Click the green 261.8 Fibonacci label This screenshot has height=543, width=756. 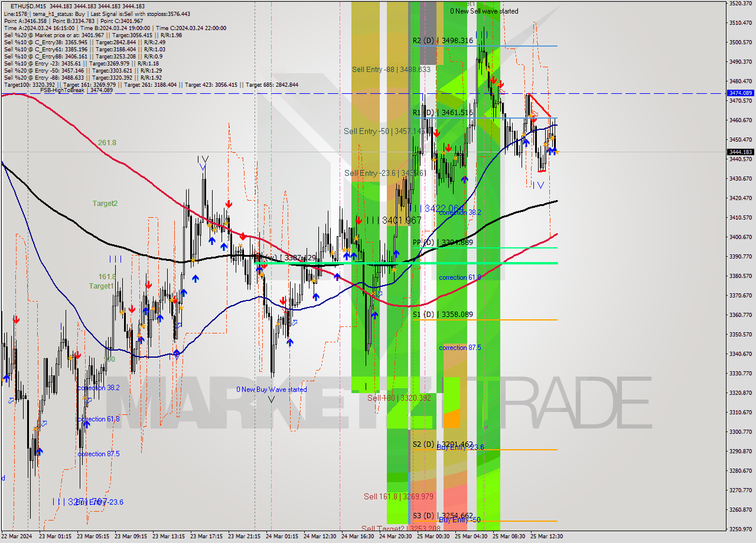point(107,143)
